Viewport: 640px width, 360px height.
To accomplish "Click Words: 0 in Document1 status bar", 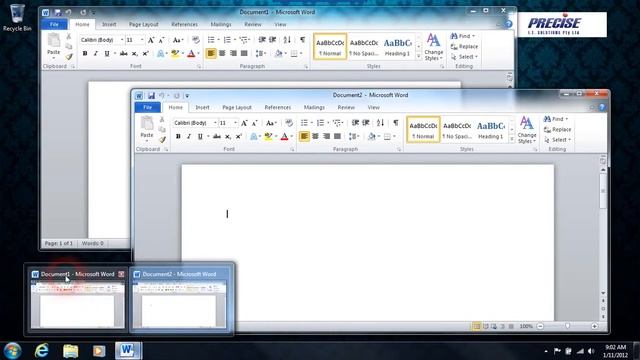I will point(93,243).
